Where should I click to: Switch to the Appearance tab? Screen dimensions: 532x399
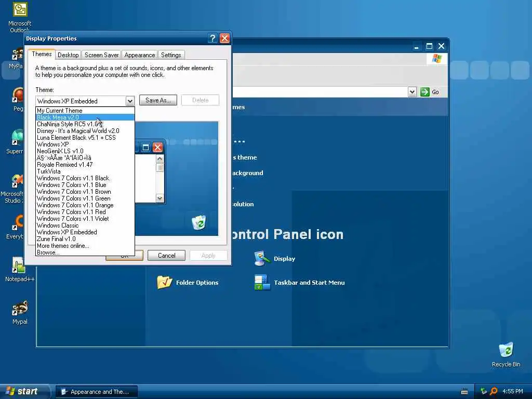(x=139, y=55)
